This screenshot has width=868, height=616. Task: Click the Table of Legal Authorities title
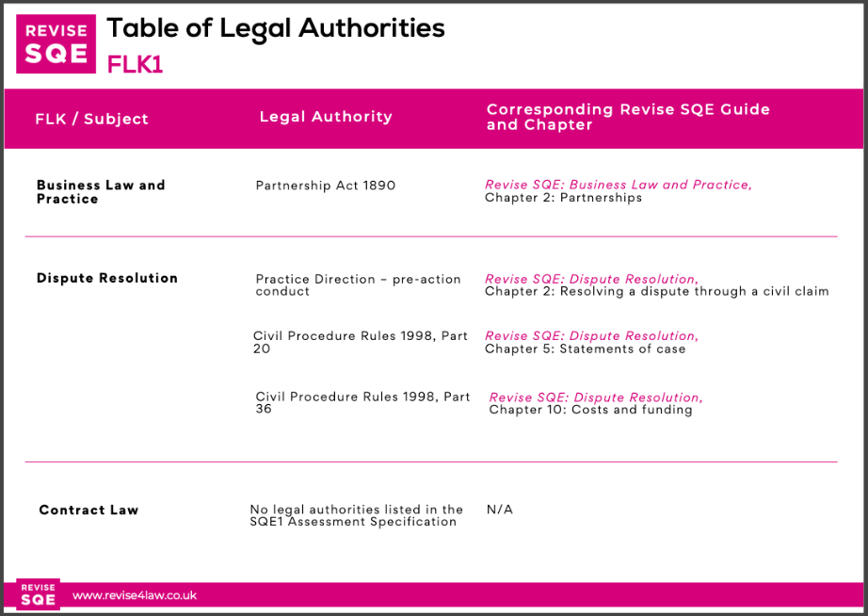click(276, 29)
